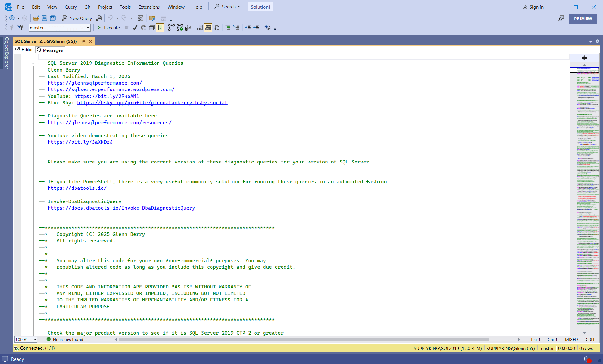Open the master database dropdown
Image resolution: width=603 pixels, height=364 pixels.
[88, 28]
